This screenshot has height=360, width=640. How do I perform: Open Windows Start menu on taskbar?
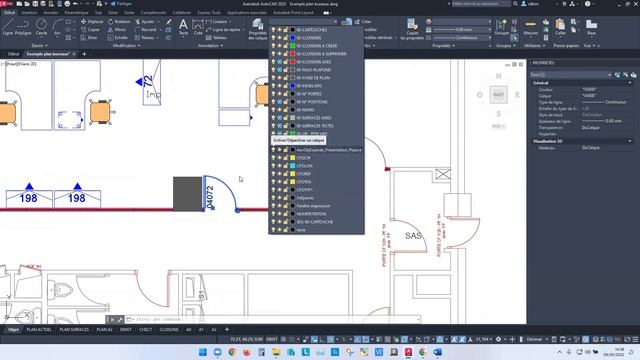pyautogui.click(x=203, y=352)
